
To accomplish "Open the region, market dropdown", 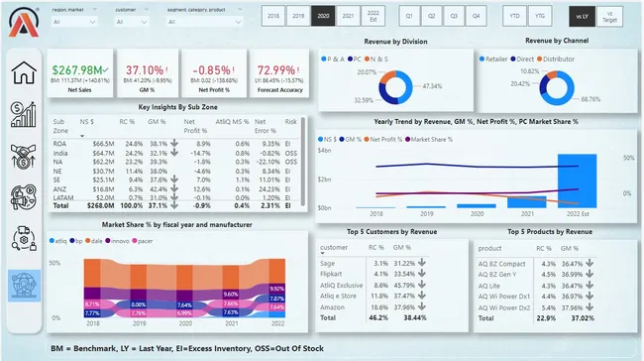I will click(x=74, y=22).
